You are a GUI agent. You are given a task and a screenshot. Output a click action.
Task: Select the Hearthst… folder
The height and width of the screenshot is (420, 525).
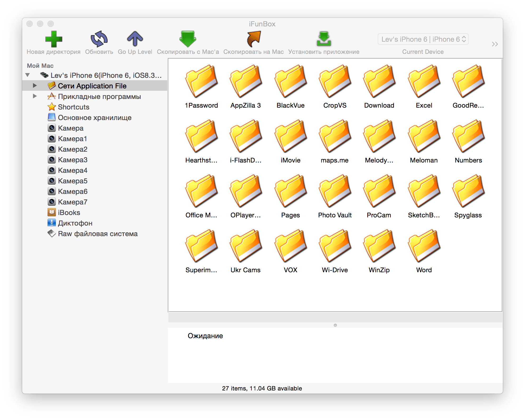click(x=201, y=142)
